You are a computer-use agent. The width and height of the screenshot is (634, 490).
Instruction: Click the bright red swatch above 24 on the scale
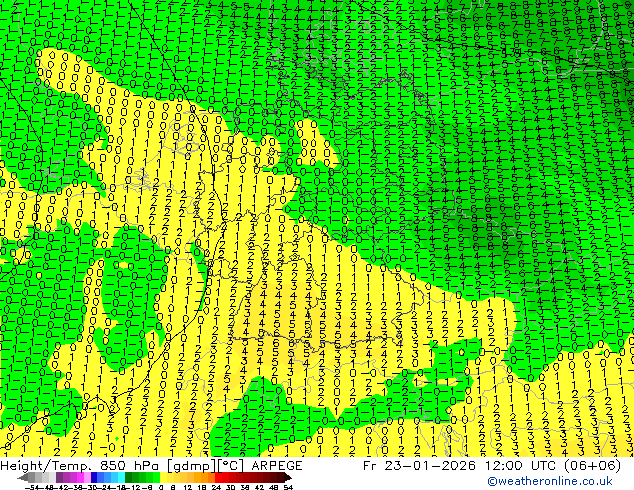(218, 477)
